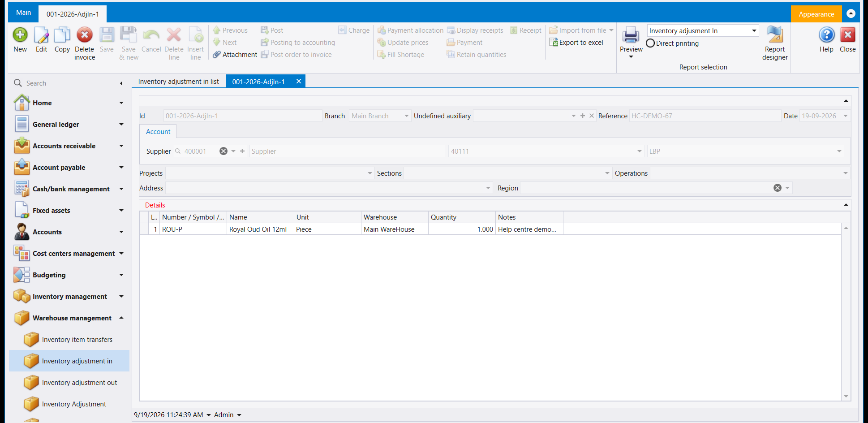Switch to Main ribbon tab
The width and height of the screenshot is (868, 423).
tap(24, 13)
